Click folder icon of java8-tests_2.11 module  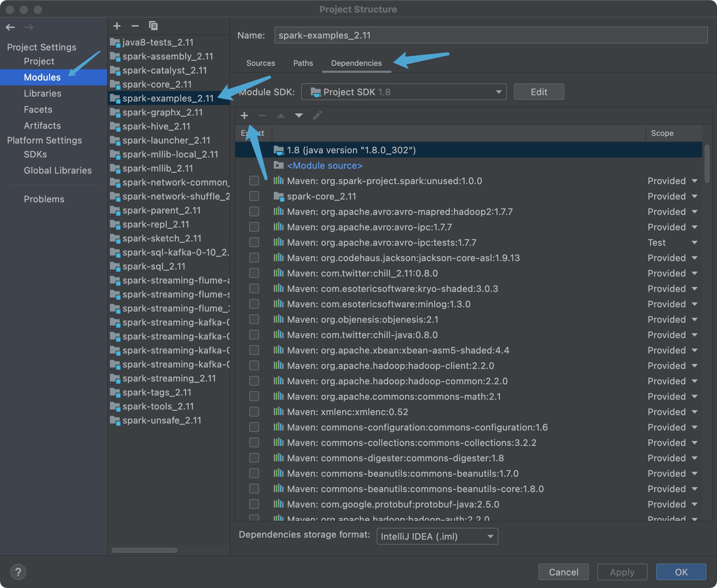115,42
